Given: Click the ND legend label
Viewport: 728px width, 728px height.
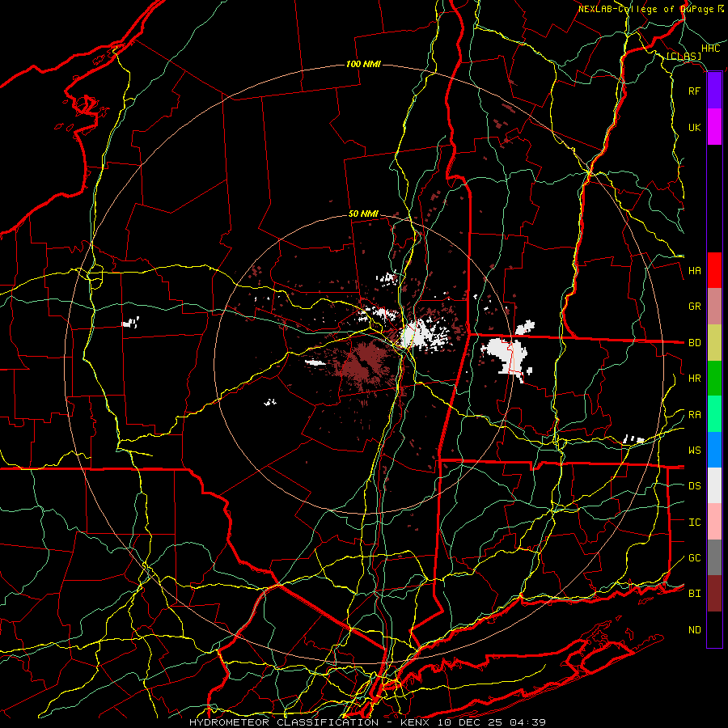Looking at the screenshot, I should tap(694, 630).
